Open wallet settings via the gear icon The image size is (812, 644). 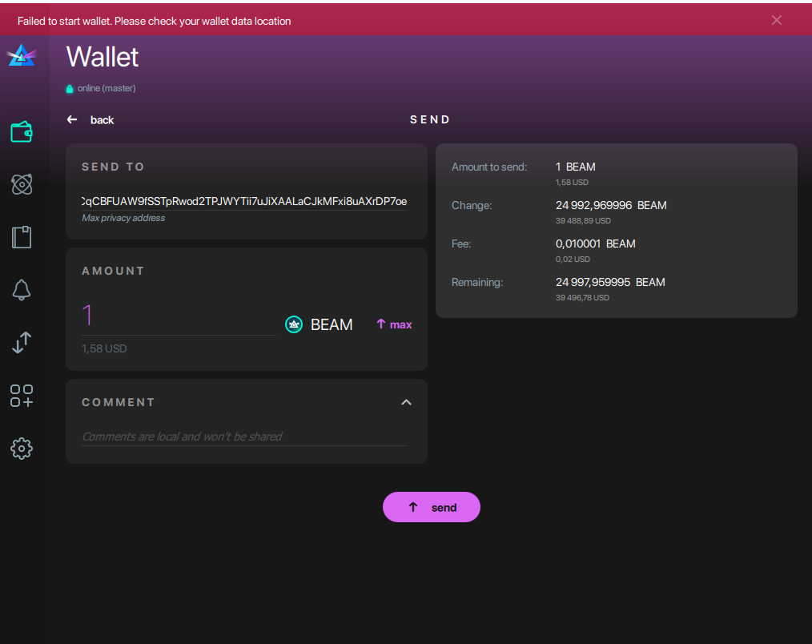[23, 449]
